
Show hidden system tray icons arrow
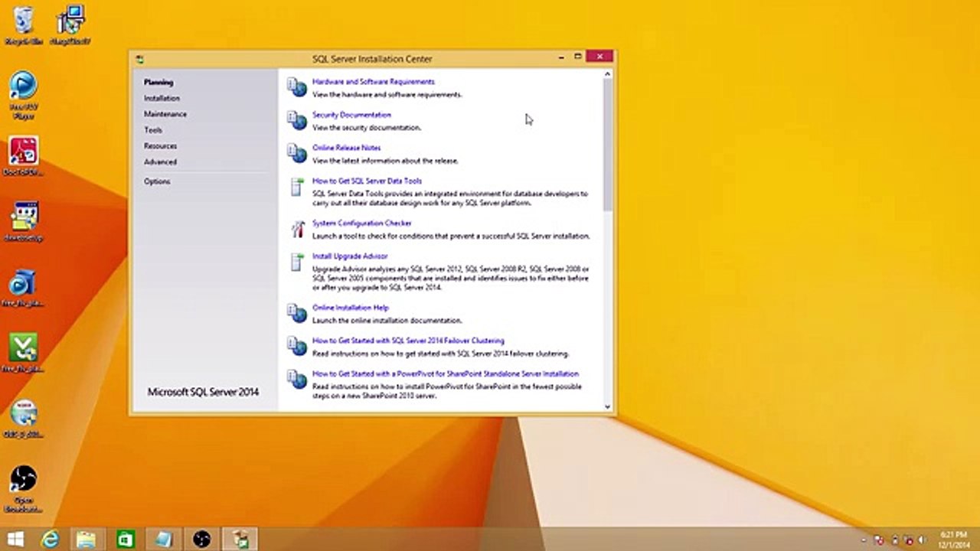864,540
